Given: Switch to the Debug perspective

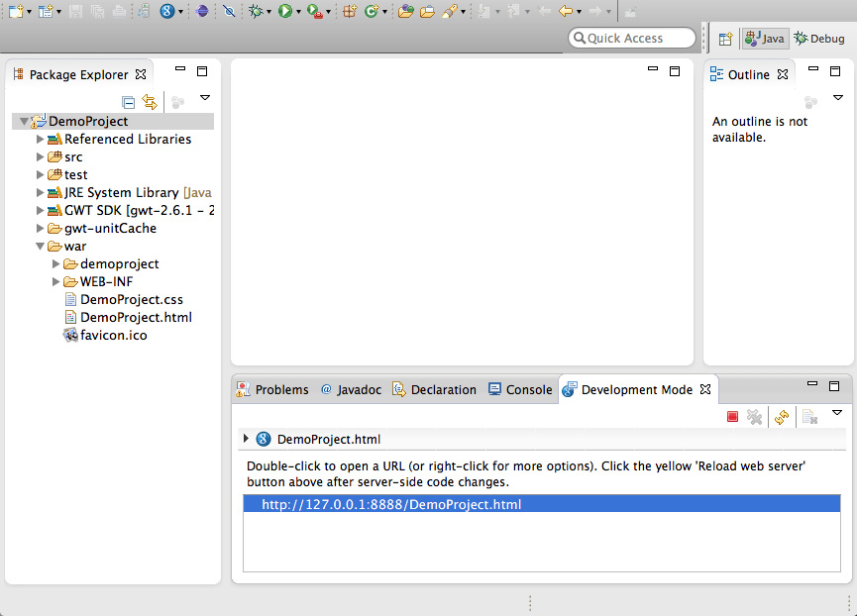Looking at the screenshot, I should [x=819, y=39].
